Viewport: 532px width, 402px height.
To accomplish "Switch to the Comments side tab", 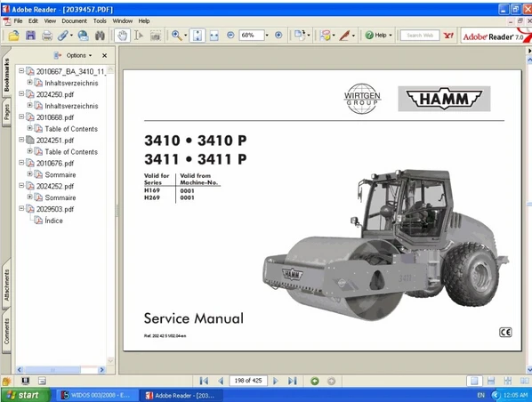I will [x=6, y=331].
